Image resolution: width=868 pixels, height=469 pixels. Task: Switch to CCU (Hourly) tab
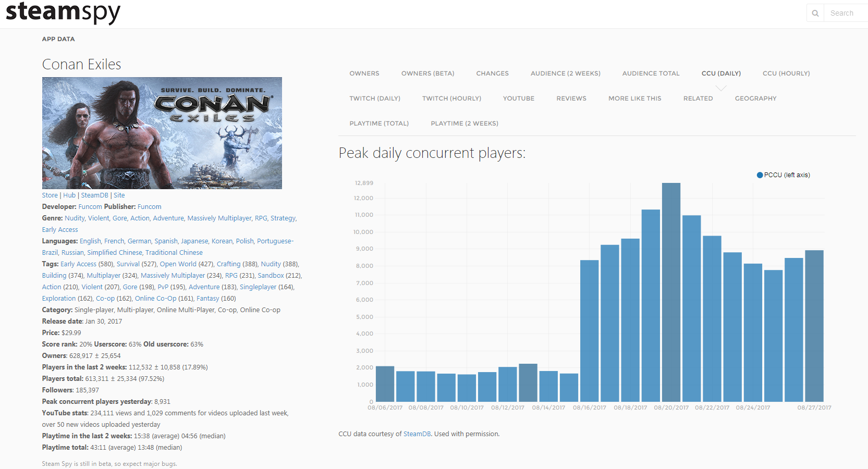point(786,73)
